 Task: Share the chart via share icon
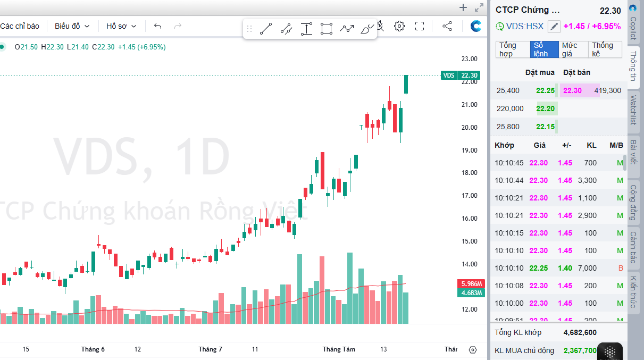447,26
